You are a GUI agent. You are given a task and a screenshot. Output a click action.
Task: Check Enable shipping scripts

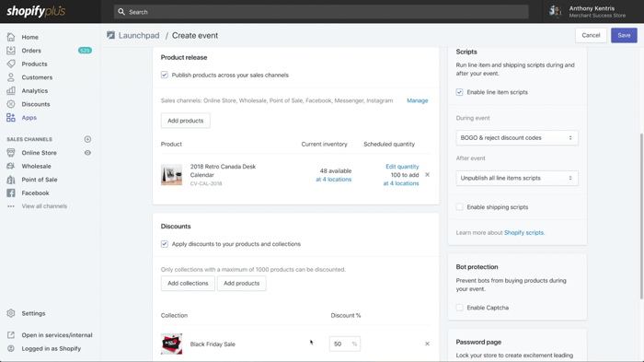(460, 207)
